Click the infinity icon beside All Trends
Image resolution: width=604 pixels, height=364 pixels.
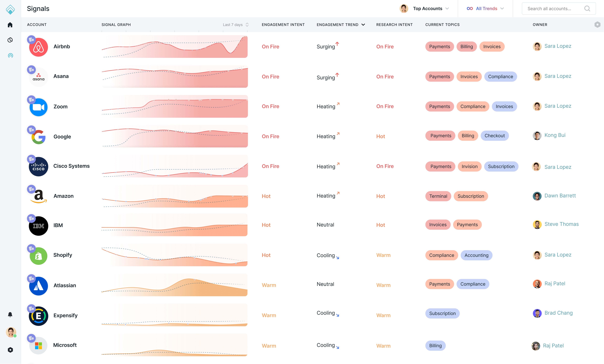point(470,9)
